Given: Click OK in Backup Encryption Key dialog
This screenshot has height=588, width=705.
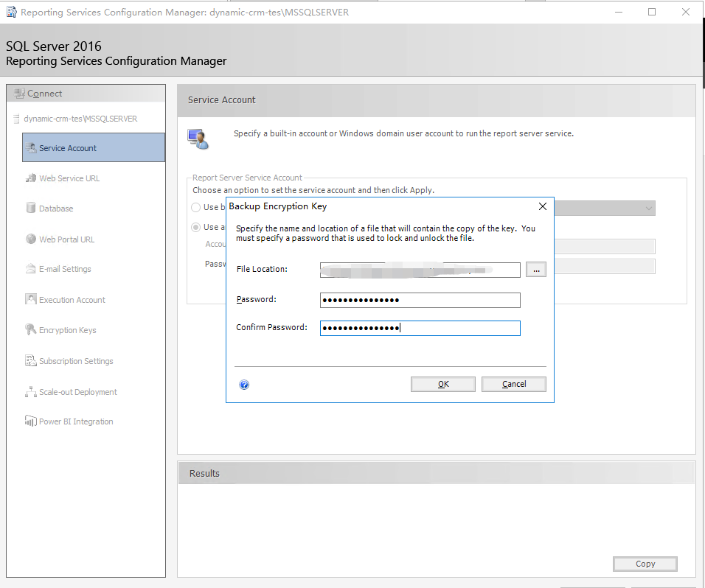Looking at the screenshot, I should point(443,384).
